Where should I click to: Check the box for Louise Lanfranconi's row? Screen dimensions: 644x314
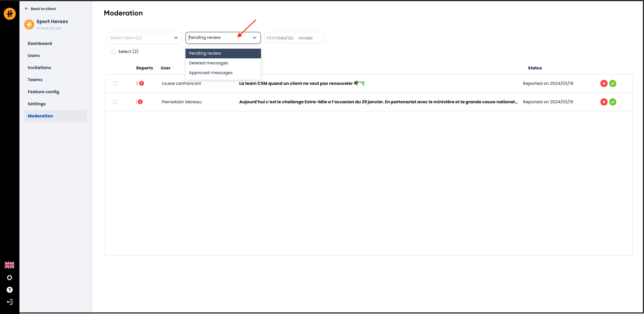115,84
